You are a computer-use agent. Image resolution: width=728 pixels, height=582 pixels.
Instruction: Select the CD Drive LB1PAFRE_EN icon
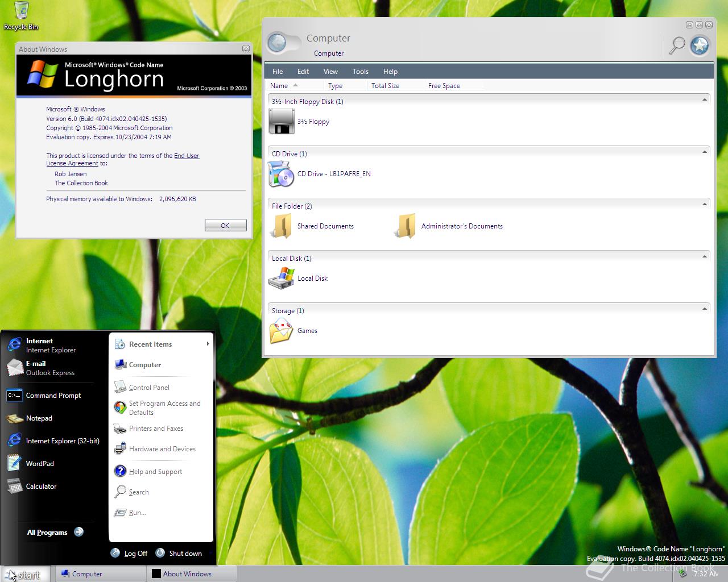tap(281, 173)
